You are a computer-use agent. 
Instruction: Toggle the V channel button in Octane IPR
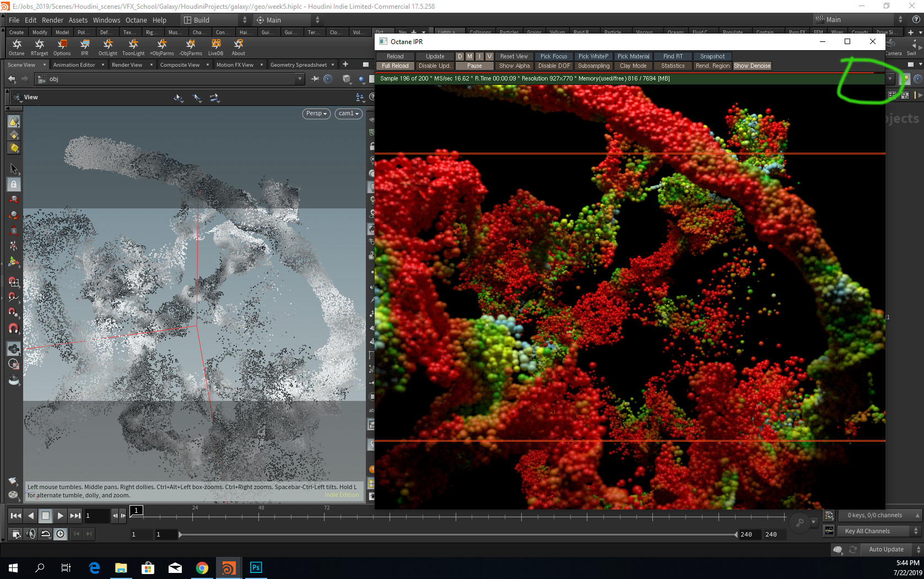489,56
